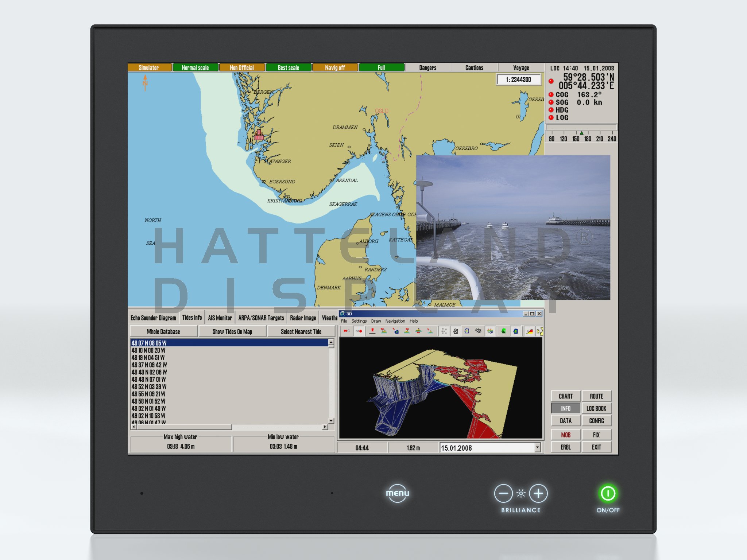Toggle the Navig off indicator
The image size is (747, 560).
[335, 67]
